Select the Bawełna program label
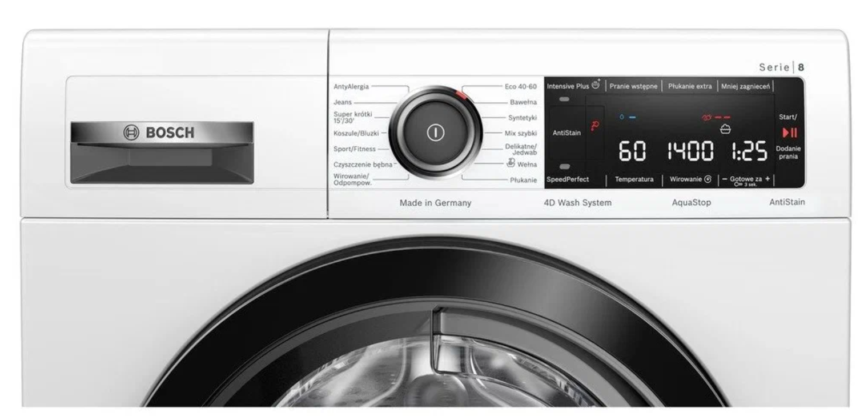The width and height of the screenshot is (868, 416). pyautogui.click(x=523, y=102)
